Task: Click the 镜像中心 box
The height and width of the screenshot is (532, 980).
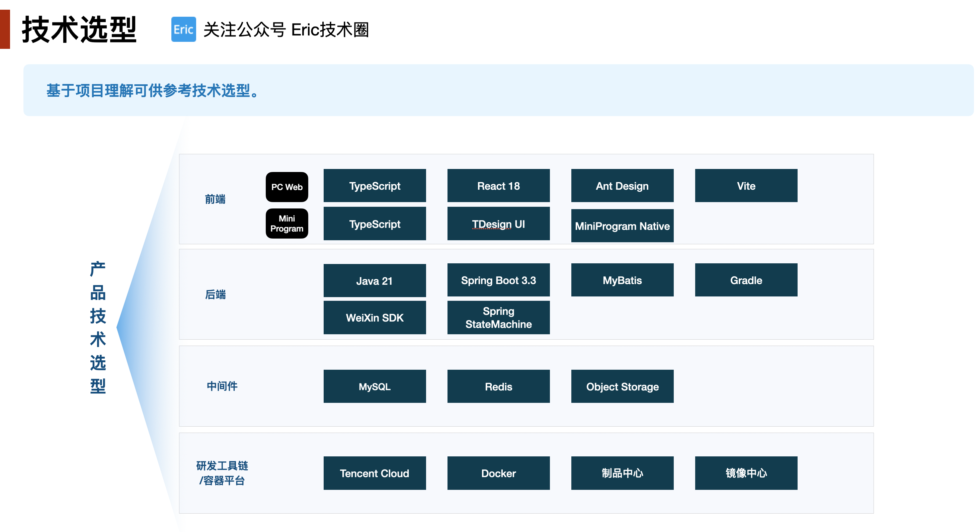Action: [x=746, y=473]
